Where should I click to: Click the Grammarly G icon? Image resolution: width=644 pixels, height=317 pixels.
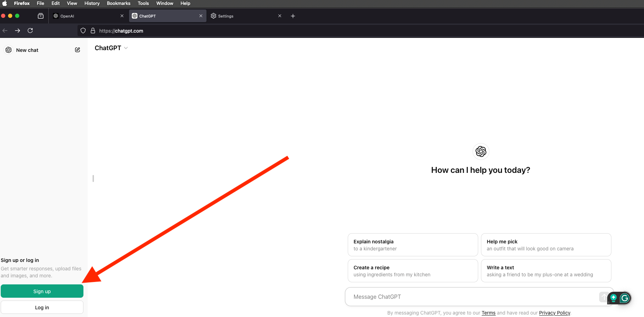(624, 298)
